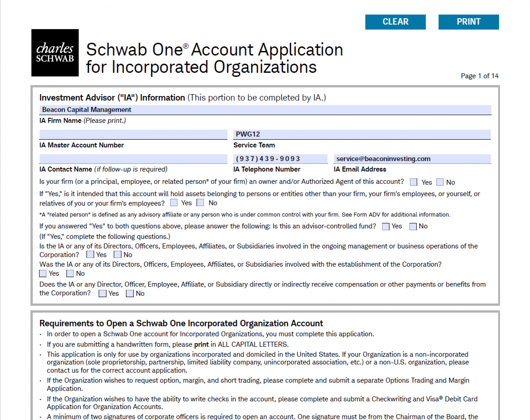Click the Charles Schwab logo
Viewport: 530px width, 420px height.
(x=55, y=52)
